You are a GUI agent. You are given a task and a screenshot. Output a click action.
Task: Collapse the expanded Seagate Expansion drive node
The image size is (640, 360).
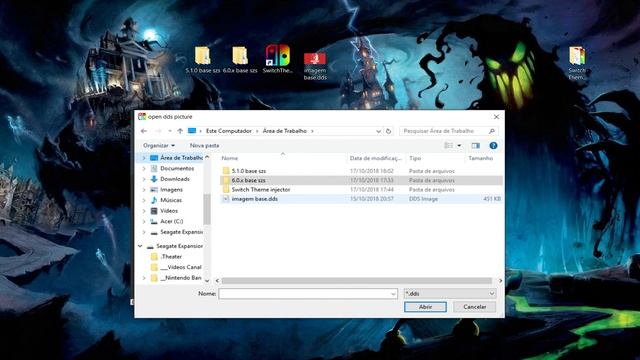(140, 246)
